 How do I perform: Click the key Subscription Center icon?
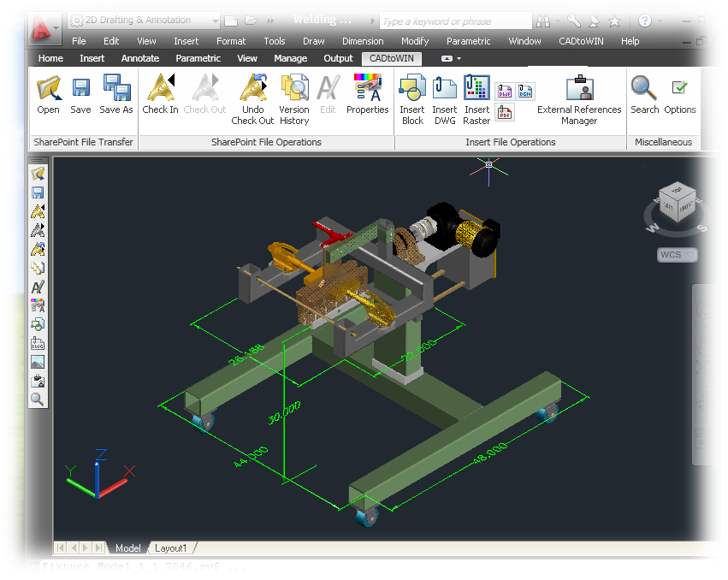[x=574, y=21]
